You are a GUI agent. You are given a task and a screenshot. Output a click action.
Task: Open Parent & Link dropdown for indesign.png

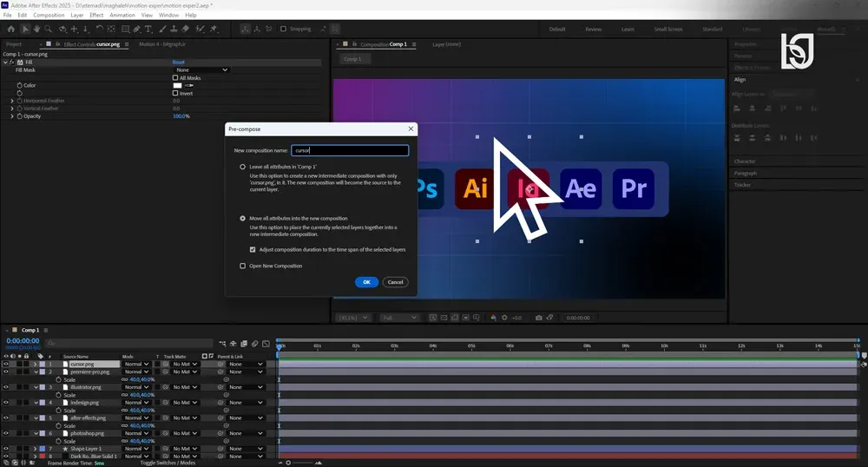(246, 403)
